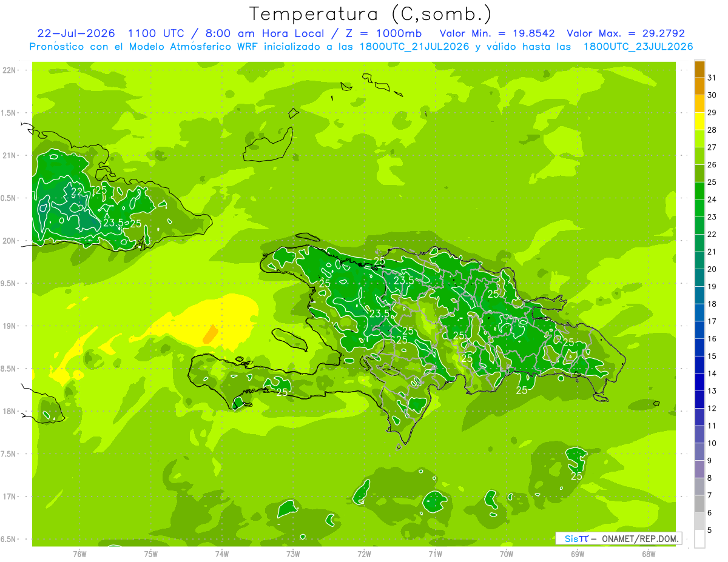Click the orange hotspot west of Haiti
The width and height of the screenshot is (728, 562).
[x=210, y=333]
